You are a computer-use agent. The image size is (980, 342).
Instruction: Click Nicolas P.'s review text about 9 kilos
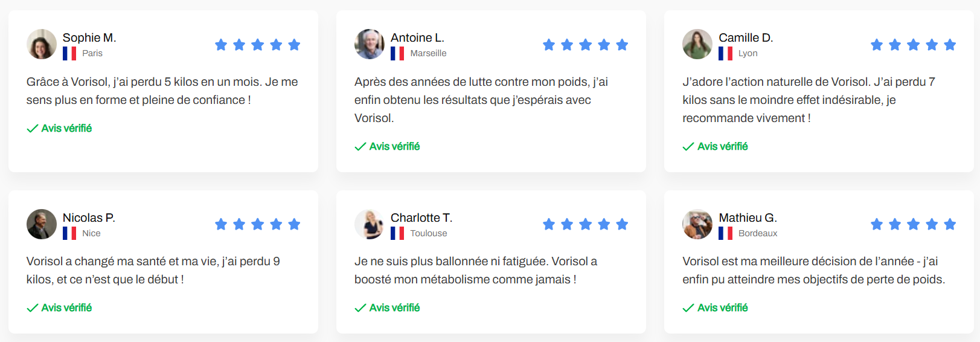point(153,270)
